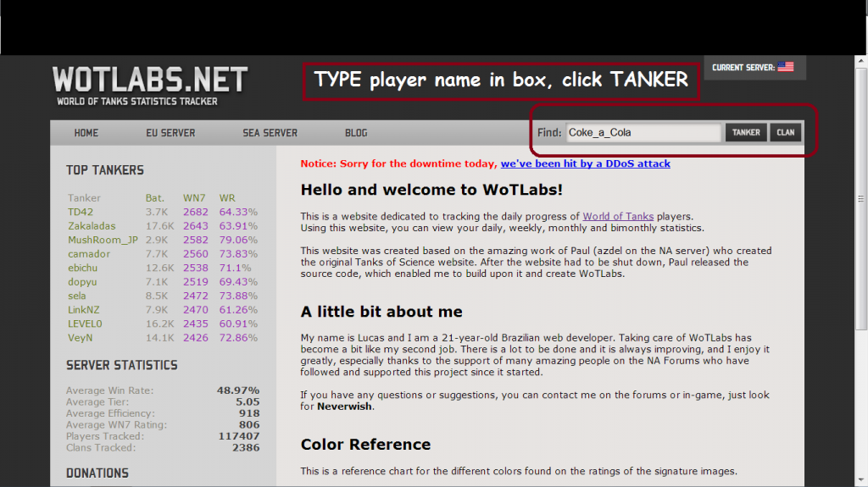This screenshot has height=487, width=868.
Task: Select TD42's WN7 value 2682
Action: (196, 212)
